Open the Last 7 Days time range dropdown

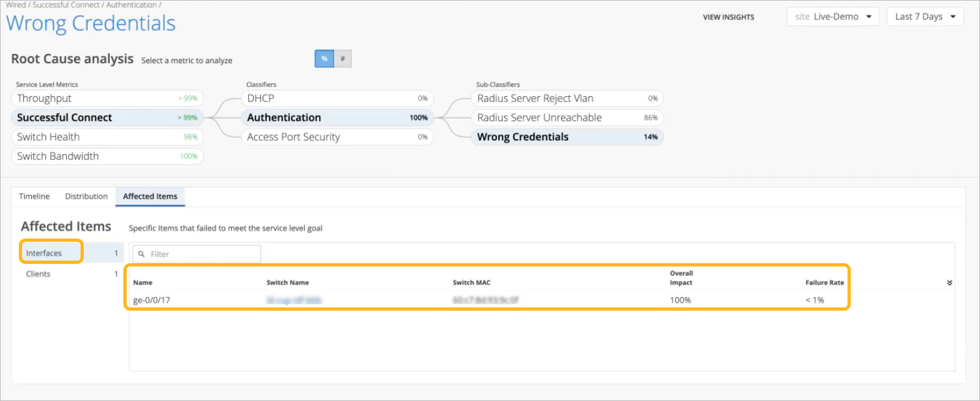[925, 17]
